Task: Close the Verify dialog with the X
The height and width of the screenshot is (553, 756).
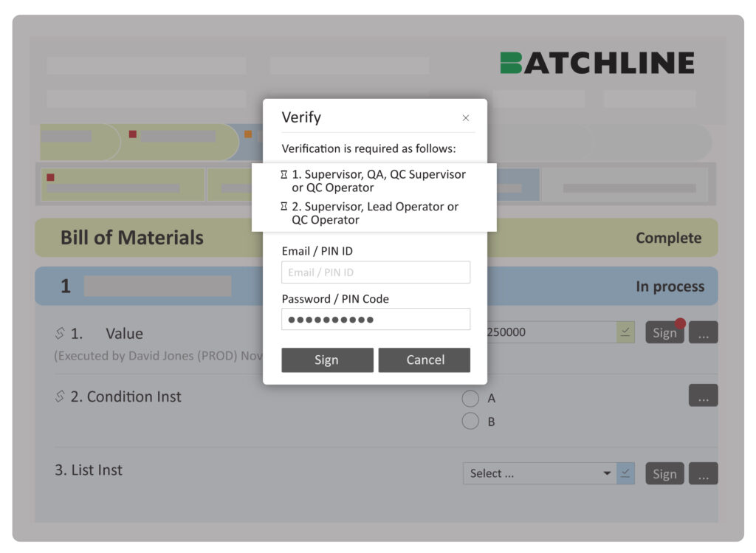Action: (x=466, y=117)
